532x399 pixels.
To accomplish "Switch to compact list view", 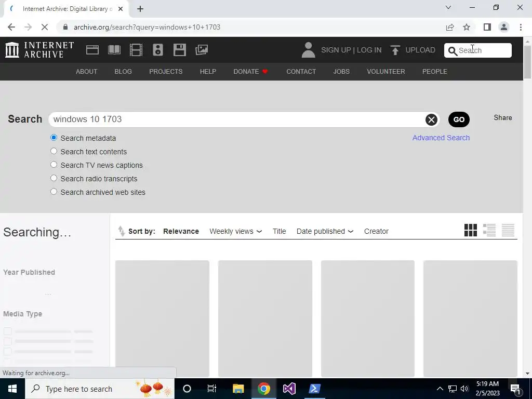I will tap(508, 230).
